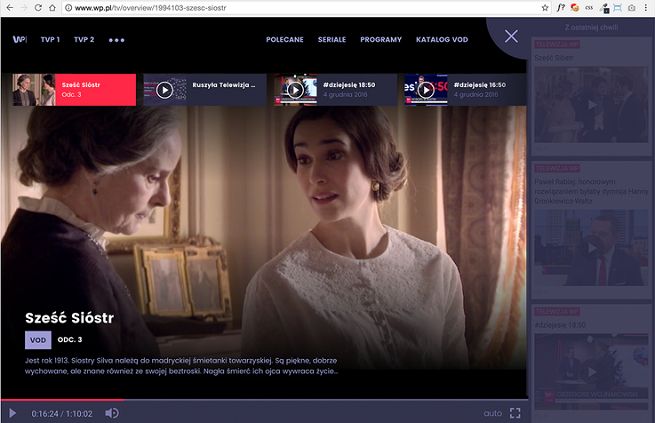Bookmark this page with the star
This screenshot has width=655, height=423.
pos(545,8)
